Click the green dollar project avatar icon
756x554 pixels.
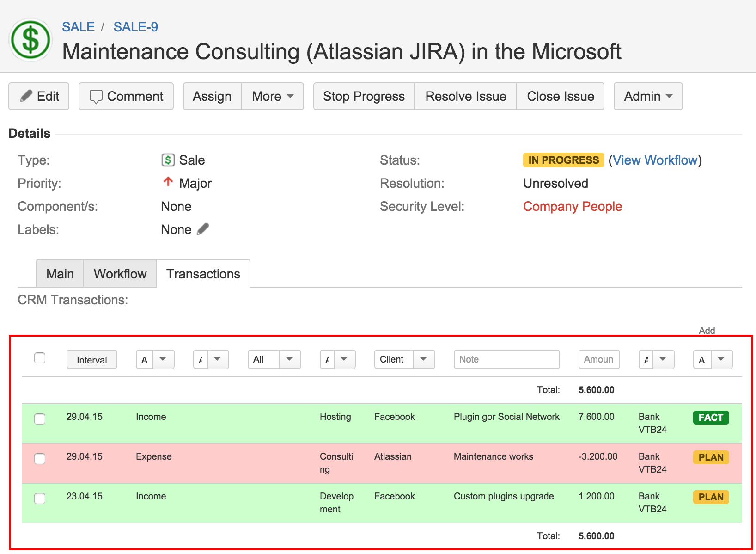30,40
